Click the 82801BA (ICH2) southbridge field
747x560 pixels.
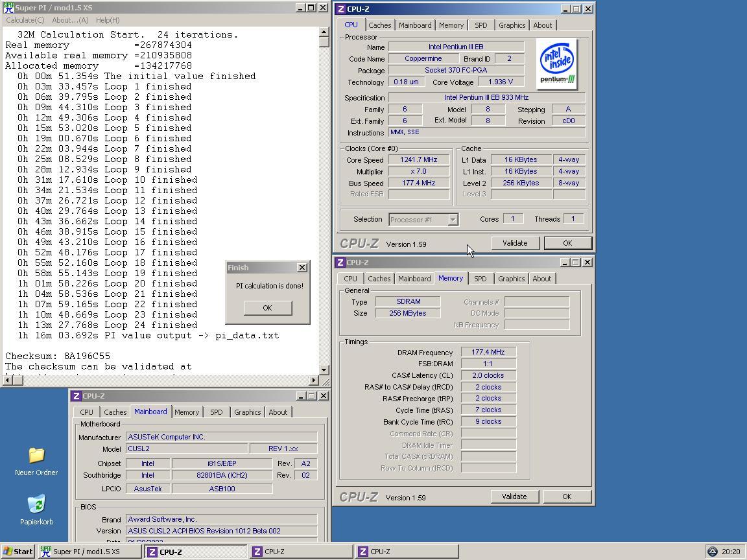coord(222,475)
